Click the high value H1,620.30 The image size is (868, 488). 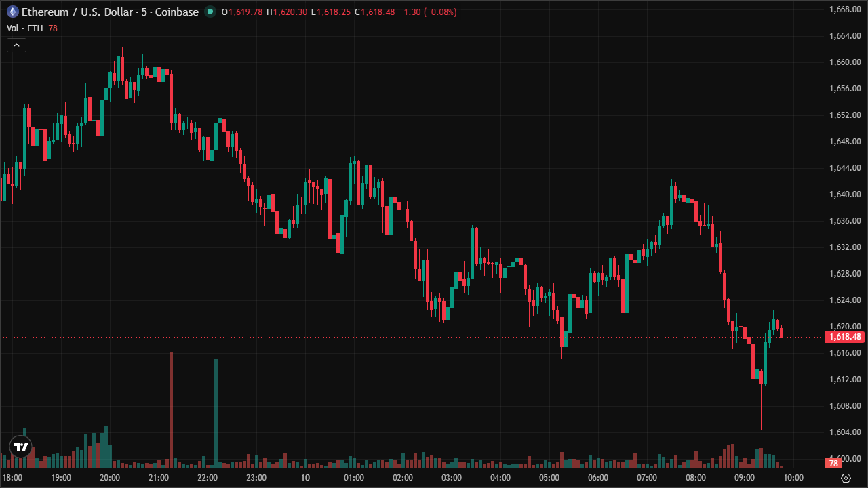click(287, 12)
